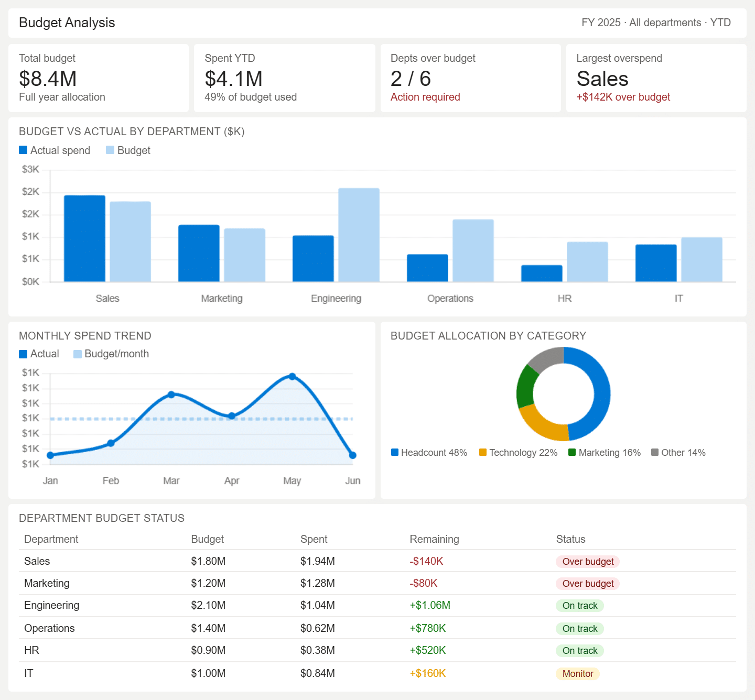The width and height of the screenshot is (755, 700).
Task: Click the orange Technology 22% legend swatch
Action: pyautogui.click(x=483, y=452)
